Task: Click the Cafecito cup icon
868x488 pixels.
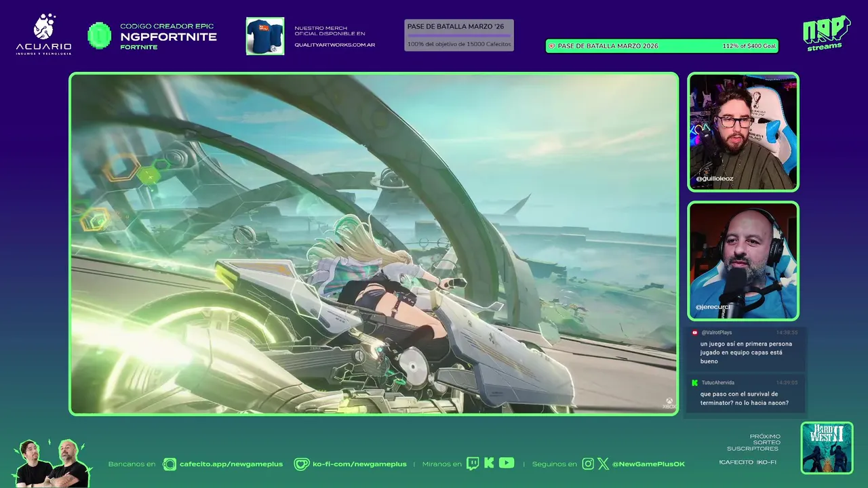Action: (x=169, y=464)
